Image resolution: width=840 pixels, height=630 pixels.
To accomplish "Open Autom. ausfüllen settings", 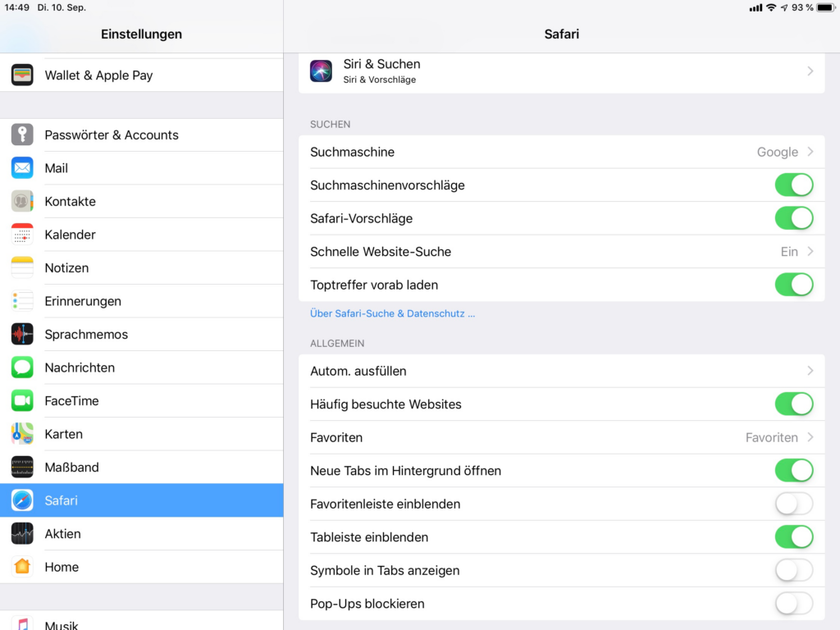I will coord(561,371).
